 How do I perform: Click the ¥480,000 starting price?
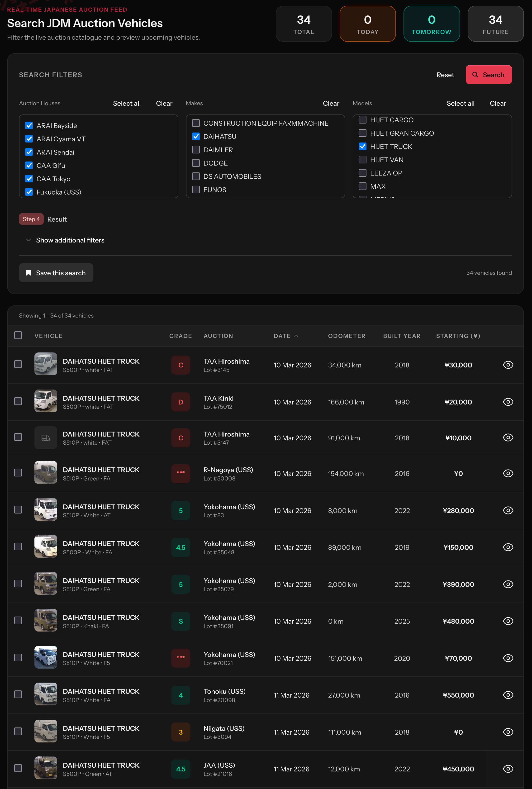click(x=458, y=621)
